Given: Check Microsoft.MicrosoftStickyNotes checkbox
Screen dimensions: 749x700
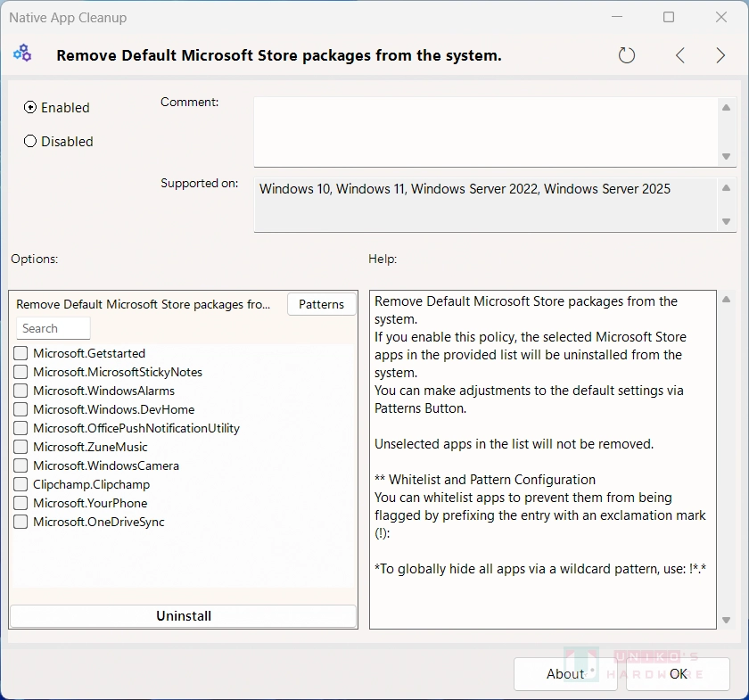Looking at the screenshot, I should (x=21, y=372).
